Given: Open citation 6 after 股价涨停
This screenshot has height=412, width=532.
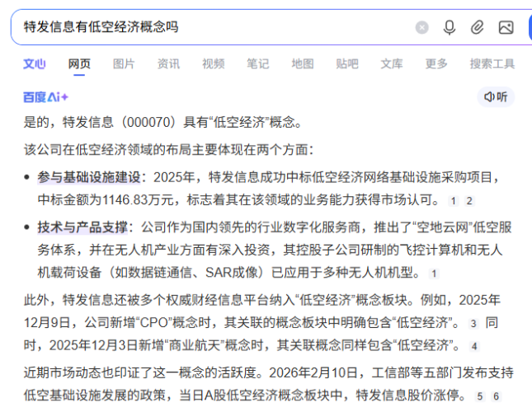Looking at the screenshot, I should click(x=496, y=396).
